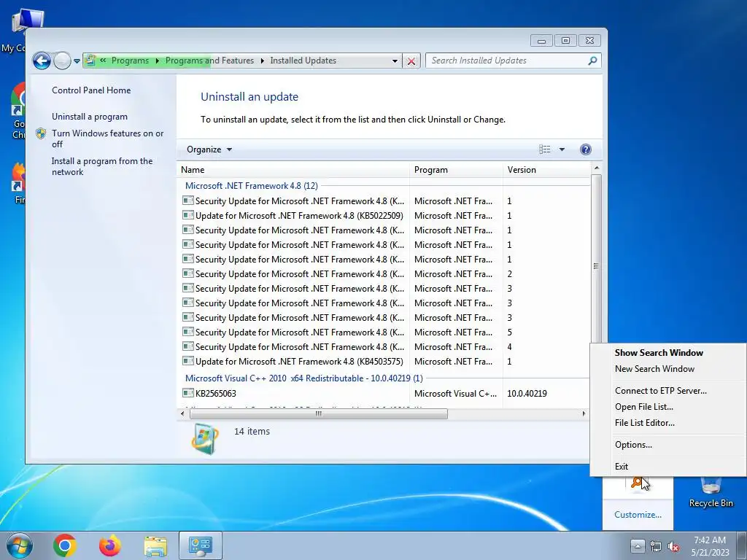
Task: Click the Back navigation arrow
Action: pyautogui.click(x=42, y=61)
